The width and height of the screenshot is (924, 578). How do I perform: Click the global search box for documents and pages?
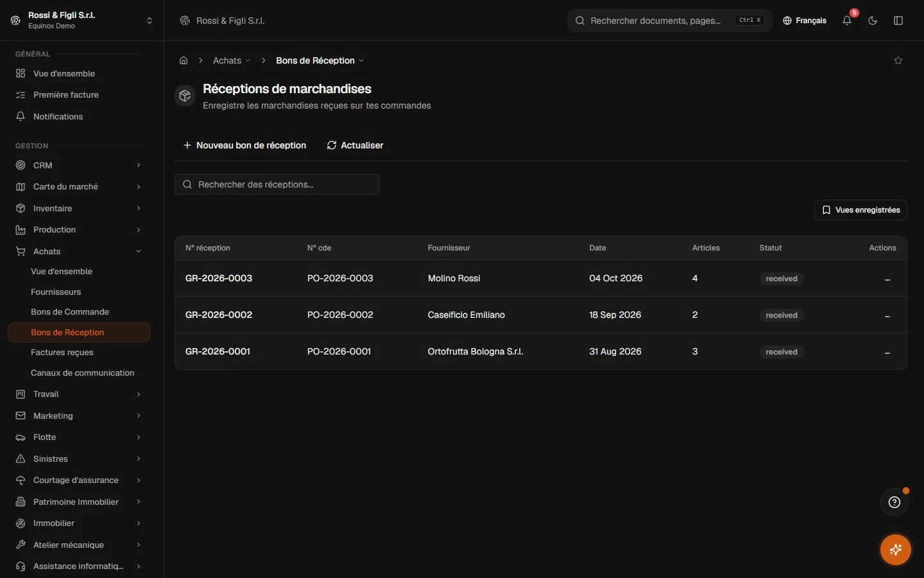(x=670, y=21)
